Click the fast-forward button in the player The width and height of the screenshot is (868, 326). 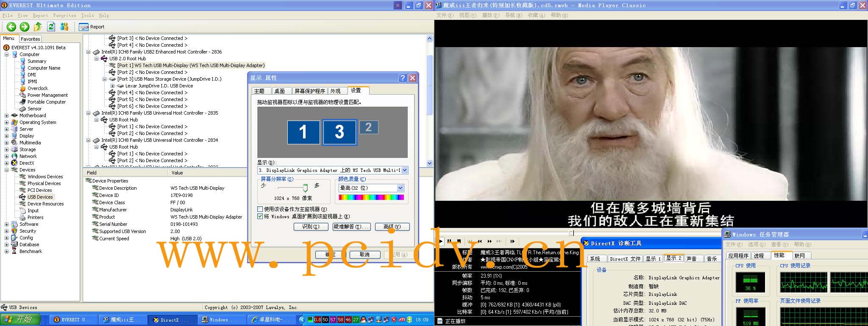pos(490,241)
